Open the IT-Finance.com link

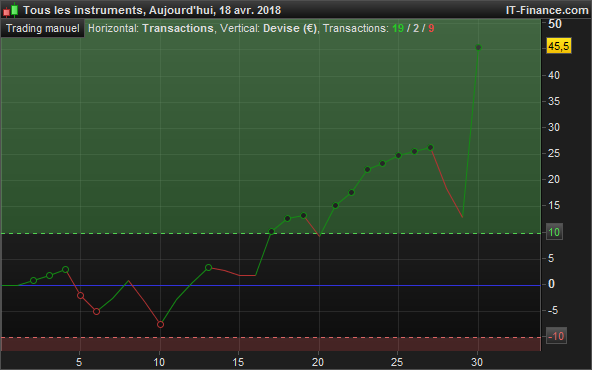(547, 10)
